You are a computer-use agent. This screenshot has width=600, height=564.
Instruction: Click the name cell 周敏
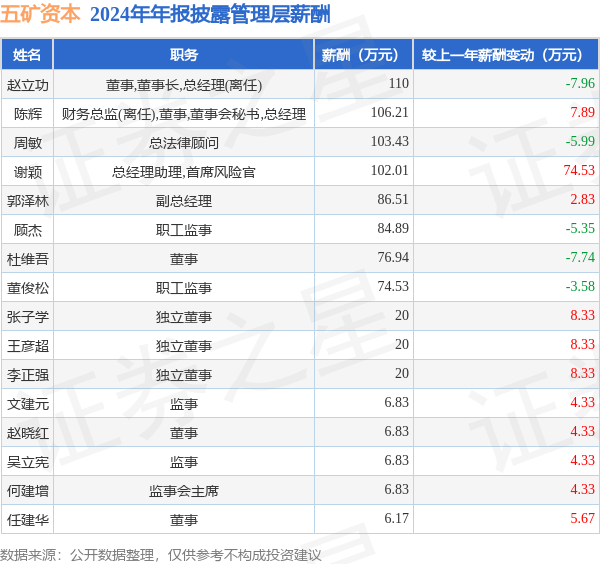coord(28,143)
